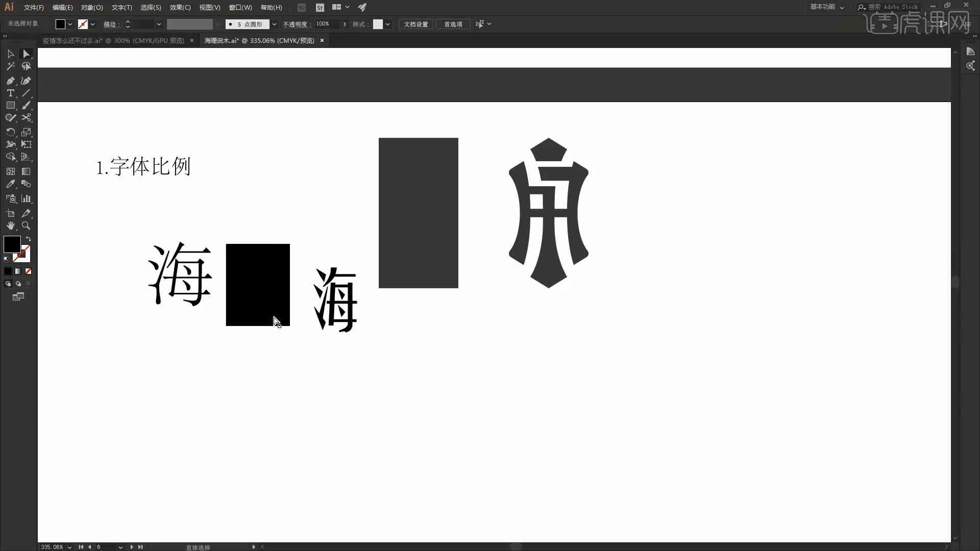
Task: Select the Type tool
Action: coord(10,93)
